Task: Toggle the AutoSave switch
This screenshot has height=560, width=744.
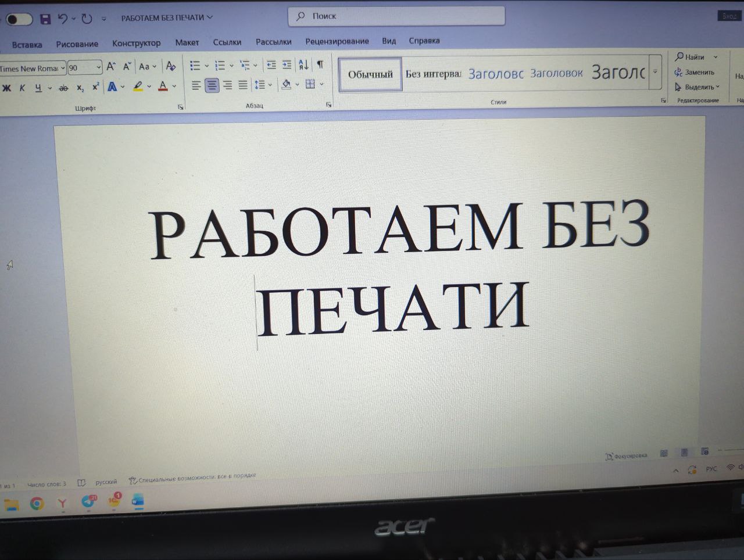Action: pos(19,19)
